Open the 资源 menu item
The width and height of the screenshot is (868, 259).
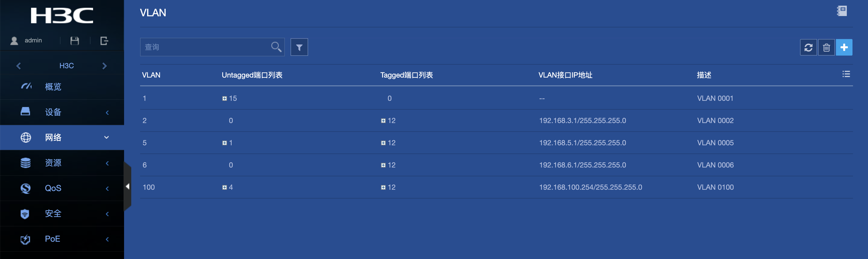62,163
